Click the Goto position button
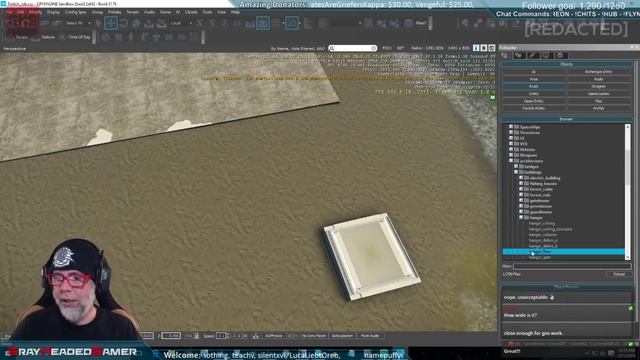The image size is (640, 360). point(342,336)
